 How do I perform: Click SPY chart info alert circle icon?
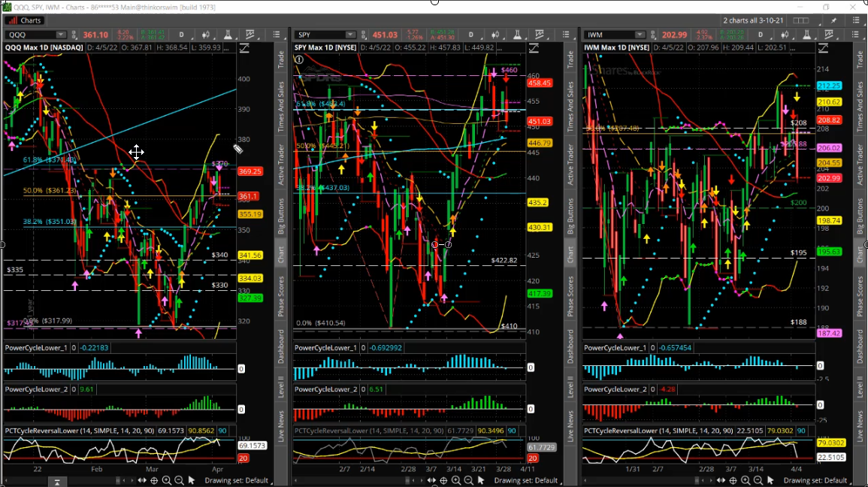point(299,59)
